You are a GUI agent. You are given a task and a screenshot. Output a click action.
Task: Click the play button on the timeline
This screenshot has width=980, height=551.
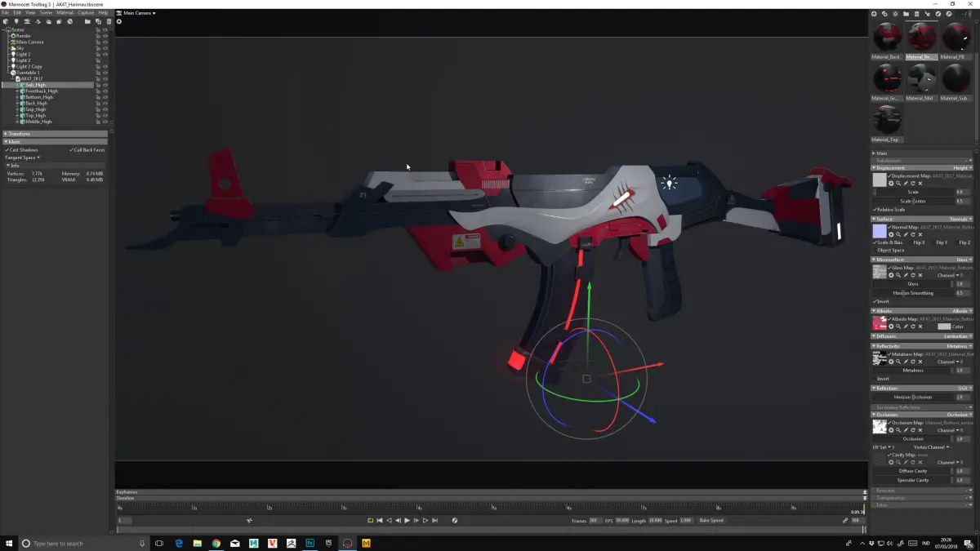tap(407, 520)
